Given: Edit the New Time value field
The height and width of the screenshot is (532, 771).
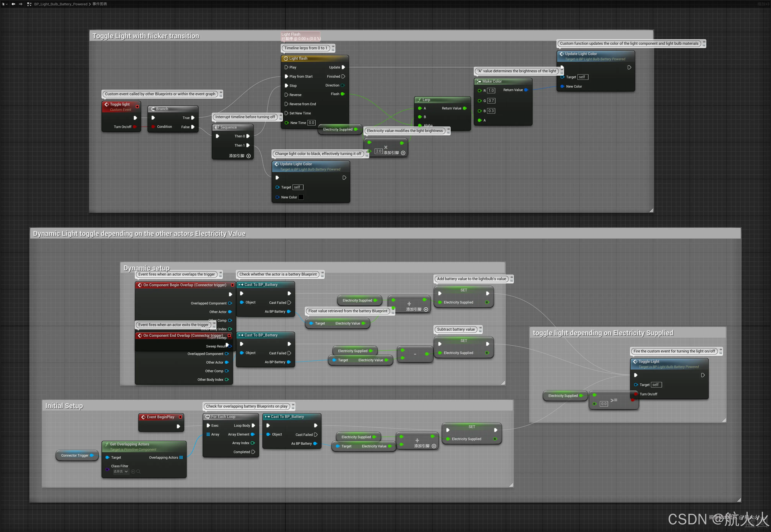Looking at the screenshot, I should [x=311, y=123].
